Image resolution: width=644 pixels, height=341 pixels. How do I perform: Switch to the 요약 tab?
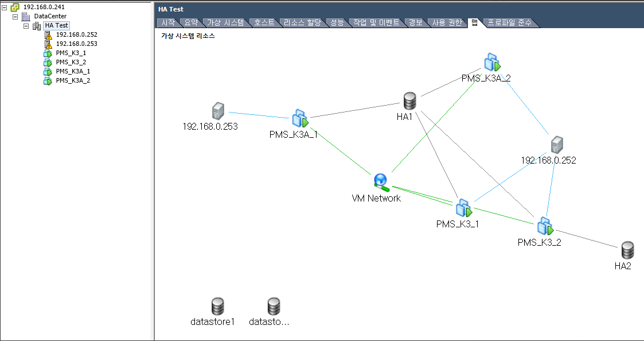pyautogui.click(x=190, y=23)
